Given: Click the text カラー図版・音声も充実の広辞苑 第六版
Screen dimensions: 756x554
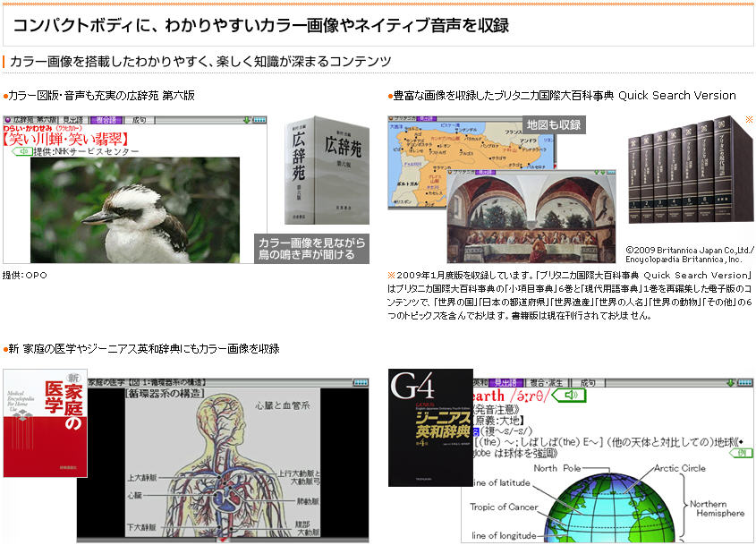Looking at the screenshot, I should click(x=101, y=96).
